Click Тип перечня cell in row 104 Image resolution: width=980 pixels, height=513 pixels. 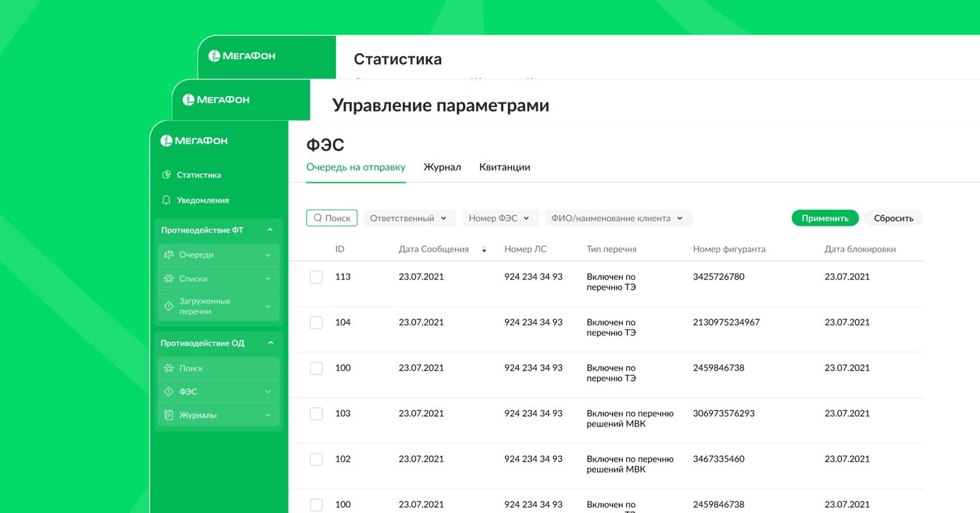[611, 328]
